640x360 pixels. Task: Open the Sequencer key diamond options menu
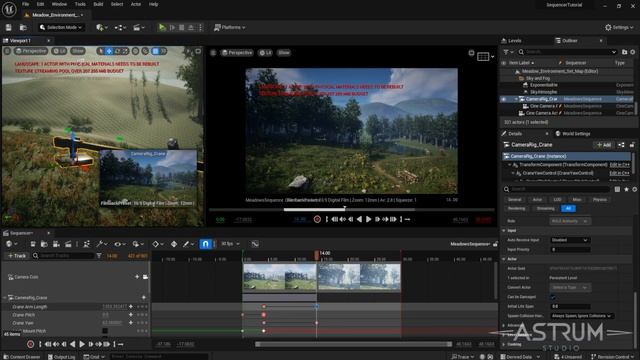pyautogui.click(x=157, y=244)
